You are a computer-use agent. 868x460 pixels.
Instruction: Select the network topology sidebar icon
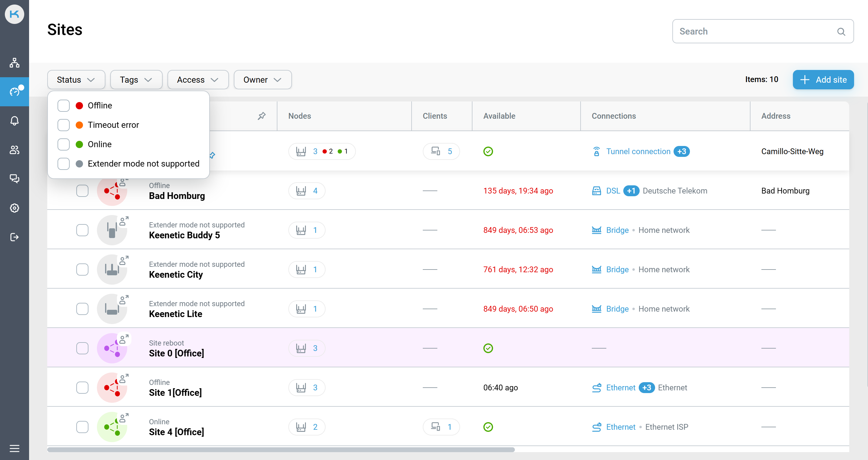click(x=14, y=63)
